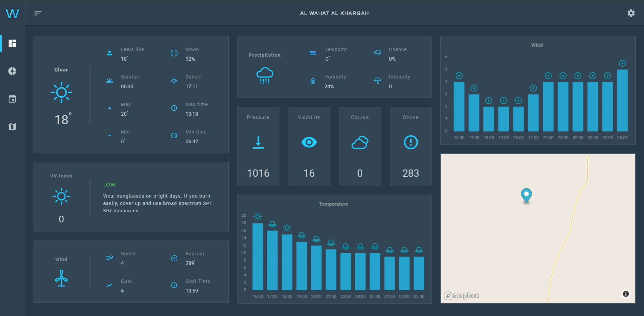The height and width of the screenshot is (316, 644).
Task: Click the pressure arrow icon in Pressure tile
Action: tap(258, 142)
